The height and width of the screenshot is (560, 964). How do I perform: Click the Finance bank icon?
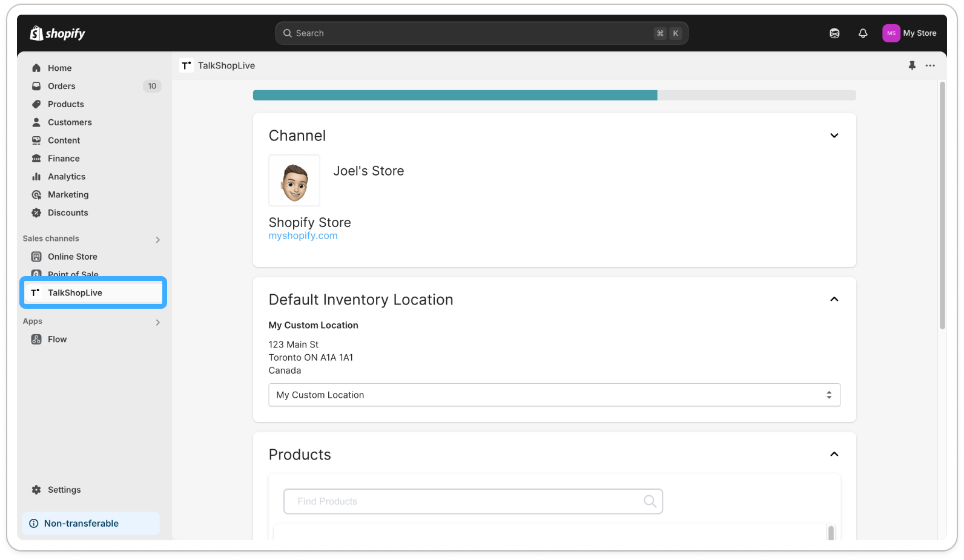[36, 159]
